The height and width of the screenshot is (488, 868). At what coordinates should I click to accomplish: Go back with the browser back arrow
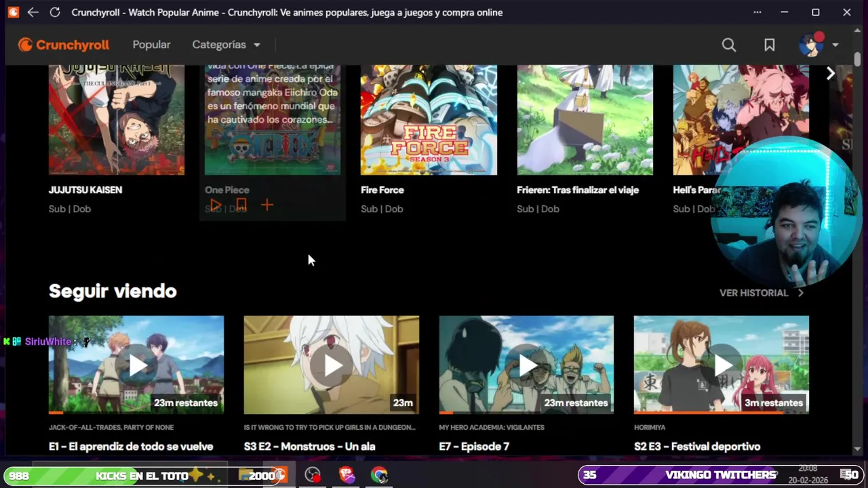(33, 12)
